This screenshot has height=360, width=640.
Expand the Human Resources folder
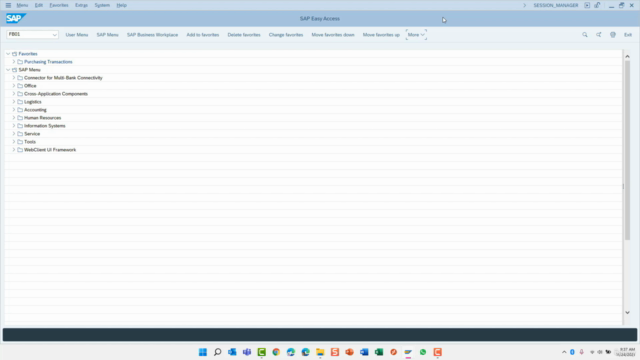click(14, 118)
